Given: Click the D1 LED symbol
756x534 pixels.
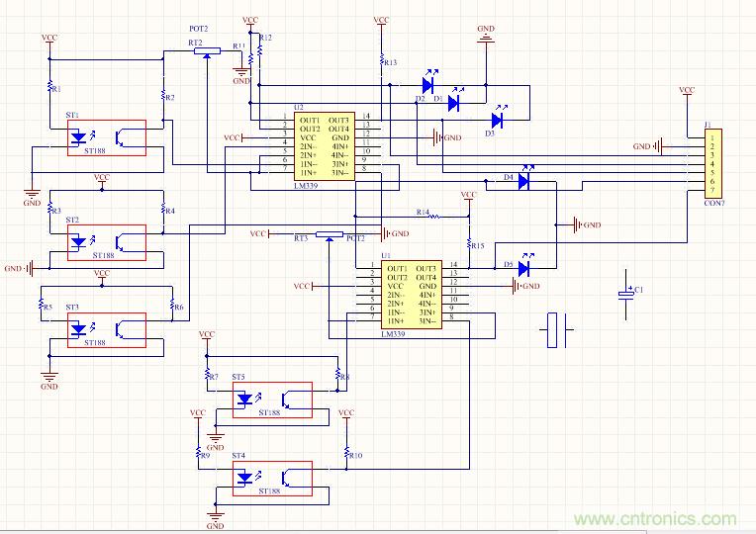Looking at the screenshot, I should pyautogui.click(x=454, y=101).
